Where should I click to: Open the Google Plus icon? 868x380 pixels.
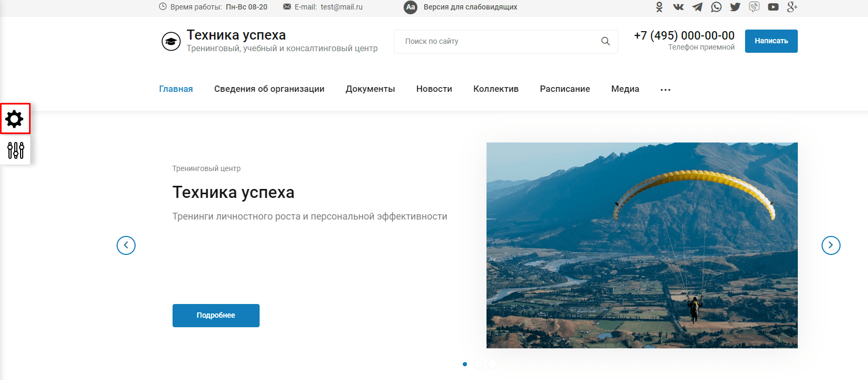792,7
